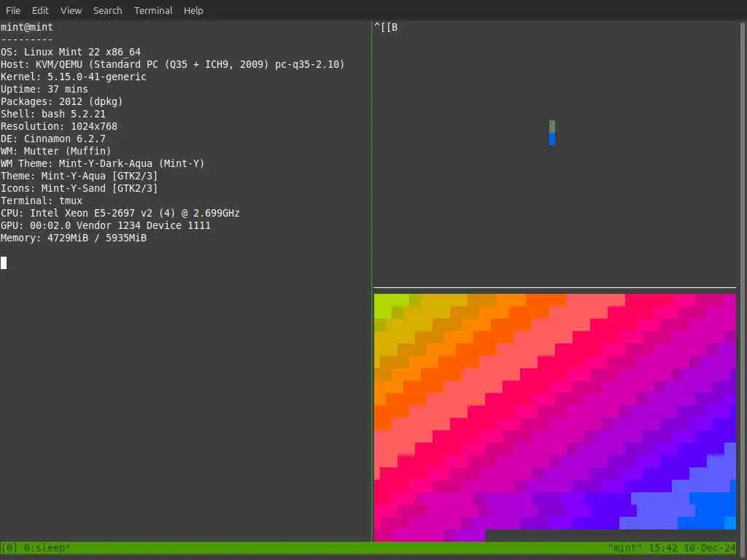
Task: Click the 'Host: KVM/QEMU' line
Action: point(172,64)
